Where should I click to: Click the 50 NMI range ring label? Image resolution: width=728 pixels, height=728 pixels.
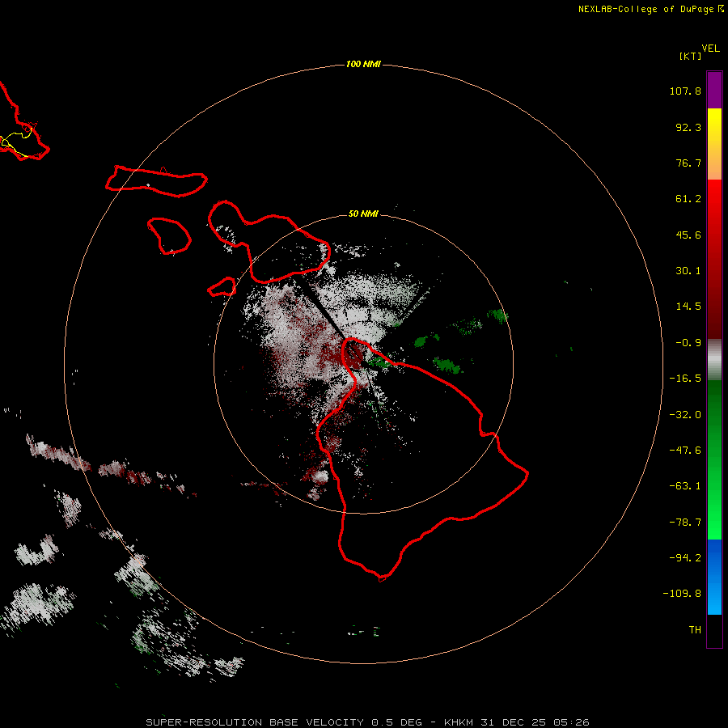(363, 214)
